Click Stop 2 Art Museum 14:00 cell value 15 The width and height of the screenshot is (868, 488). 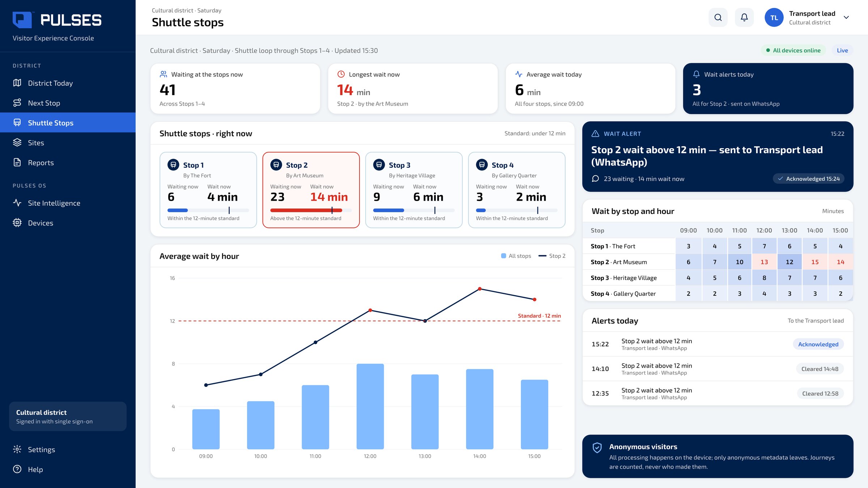[815, 262]
